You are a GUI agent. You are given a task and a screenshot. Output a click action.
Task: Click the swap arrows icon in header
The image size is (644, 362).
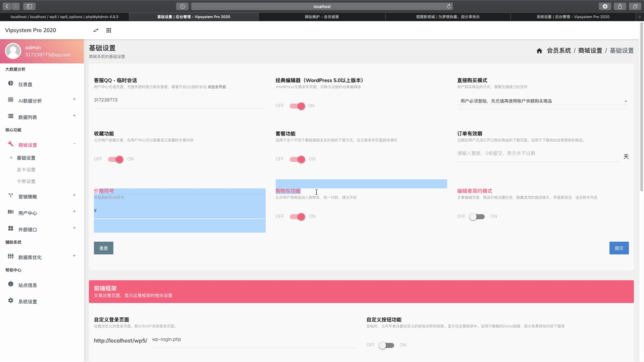coord(96,31)
